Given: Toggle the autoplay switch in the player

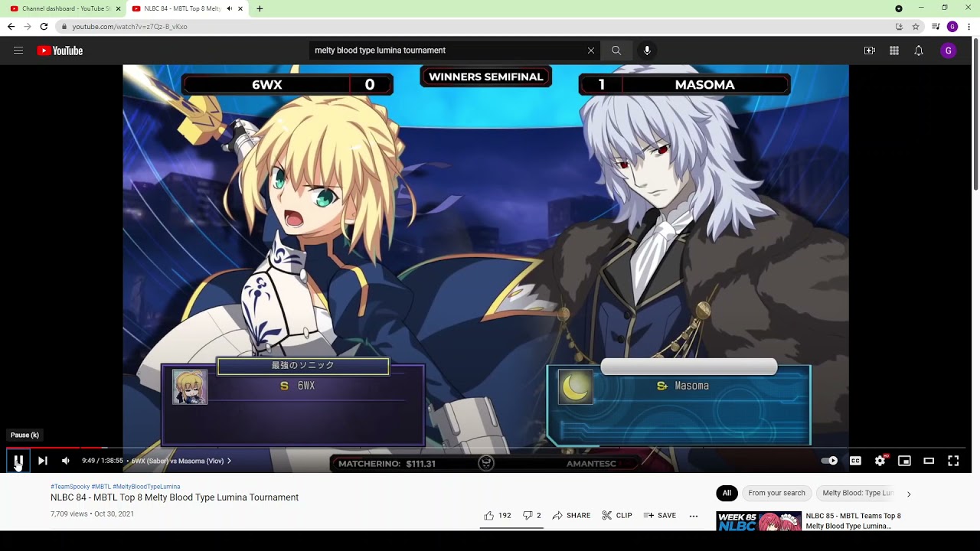Looking at the screenshot, I should point(829,461).
